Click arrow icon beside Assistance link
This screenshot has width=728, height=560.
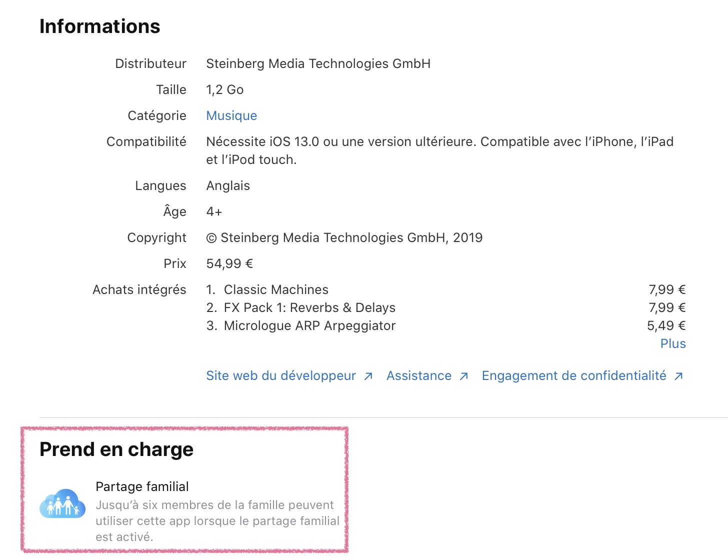click(464, 376)
